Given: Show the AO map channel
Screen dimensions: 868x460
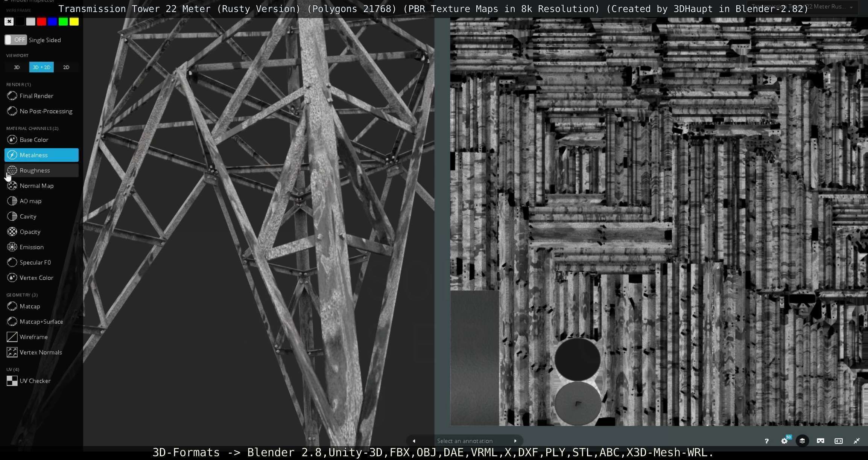Looking at the screenshot, I should [x=41, y=201].
